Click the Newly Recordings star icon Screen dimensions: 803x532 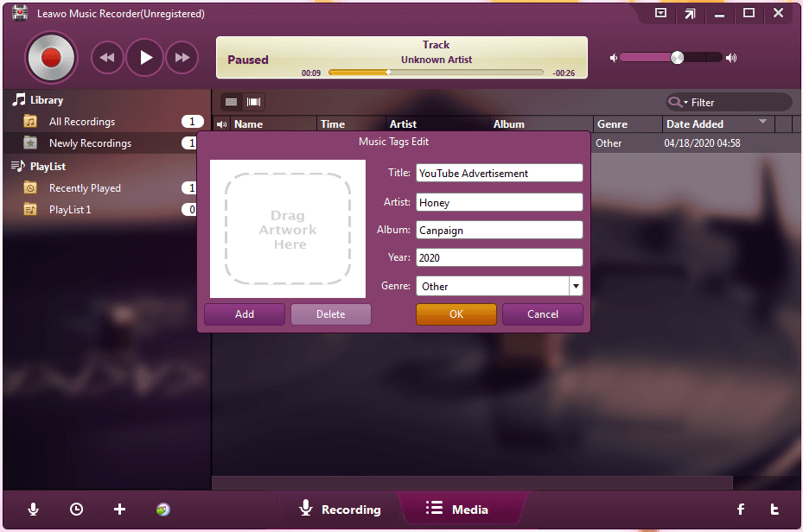click(x=30, y=143)
